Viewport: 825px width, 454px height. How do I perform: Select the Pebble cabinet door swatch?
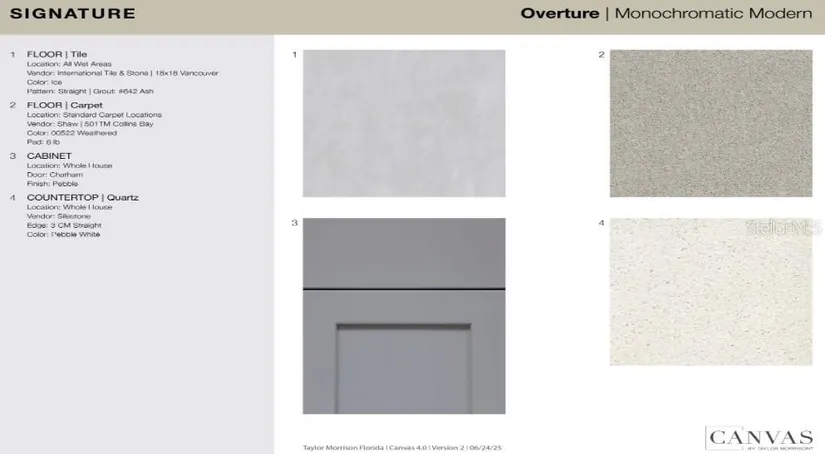click(x=403, y=316)
